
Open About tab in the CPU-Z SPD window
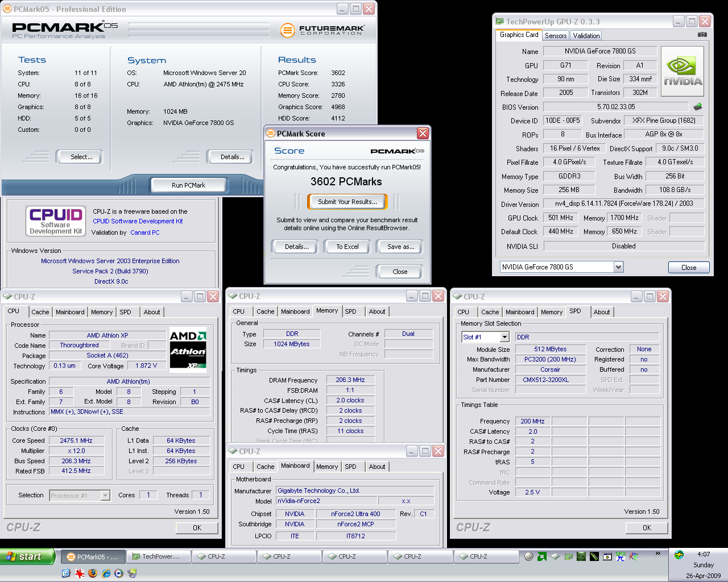[602, 312]
